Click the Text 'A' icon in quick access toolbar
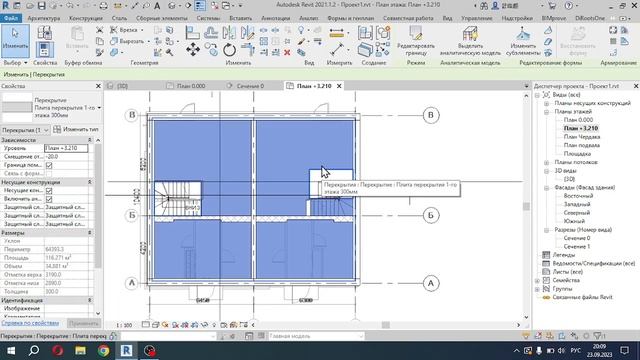The height and width of the screenshot is (360, 640). pos(157,6)
